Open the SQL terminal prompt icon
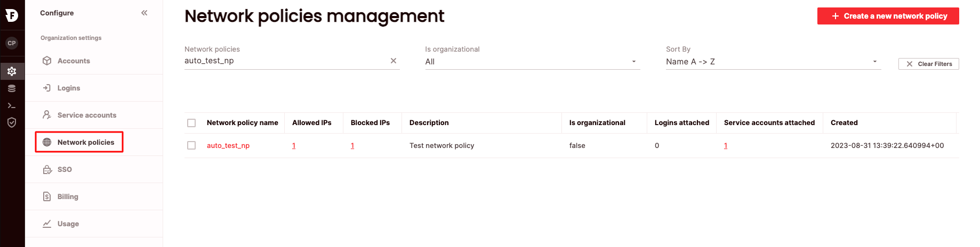The image size is (980, 247). pyautogui.click(x=12, y=105)
